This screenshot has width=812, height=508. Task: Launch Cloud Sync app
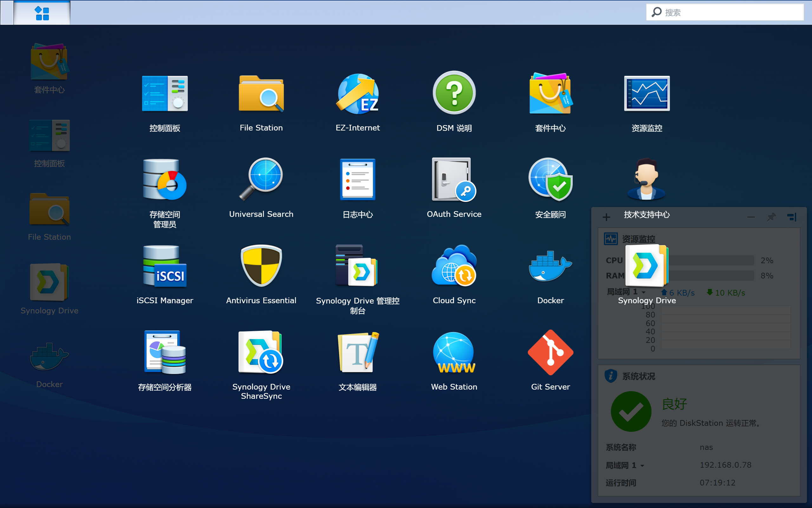coord(454,265)
